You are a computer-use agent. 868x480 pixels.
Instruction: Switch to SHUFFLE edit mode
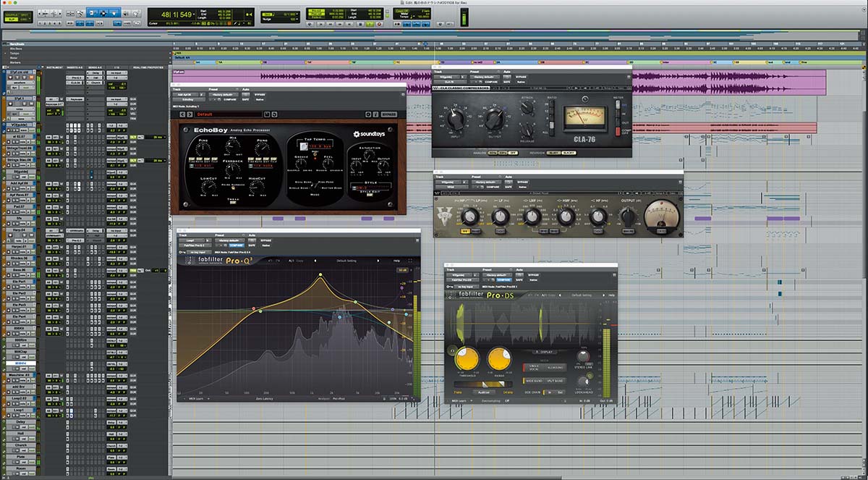point(12,14)
